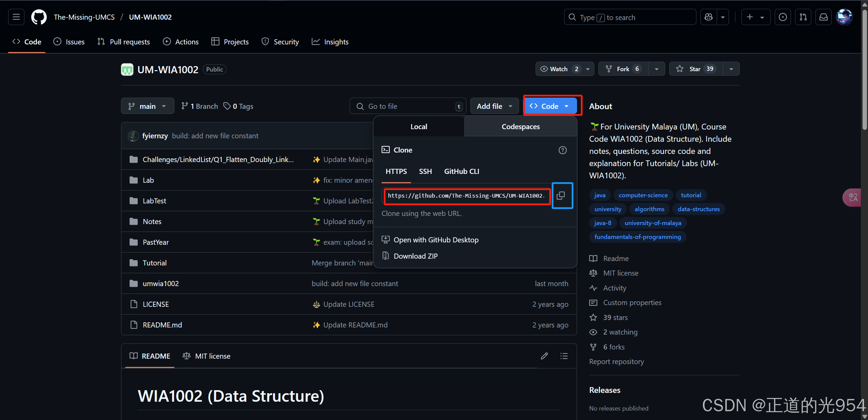
Task: Copy the clone URL to clipboard
Action: (561, 196)
